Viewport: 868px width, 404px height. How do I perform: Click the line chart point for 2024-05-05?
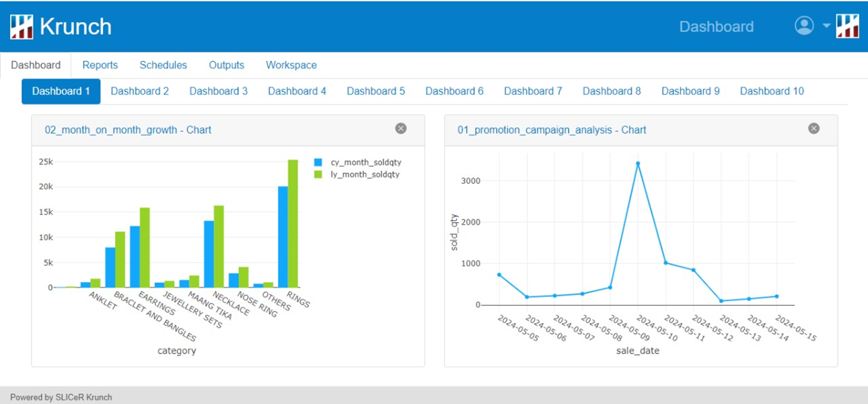499,275
